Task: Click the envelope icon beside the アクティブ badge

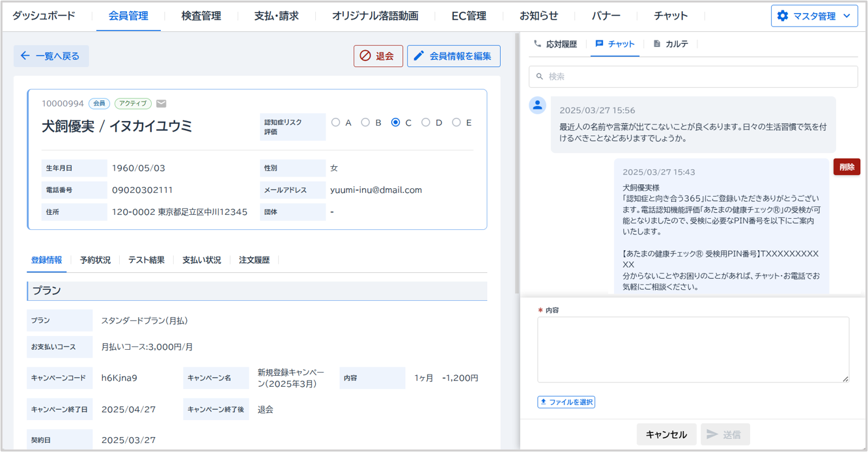Action: click(161, 104)
